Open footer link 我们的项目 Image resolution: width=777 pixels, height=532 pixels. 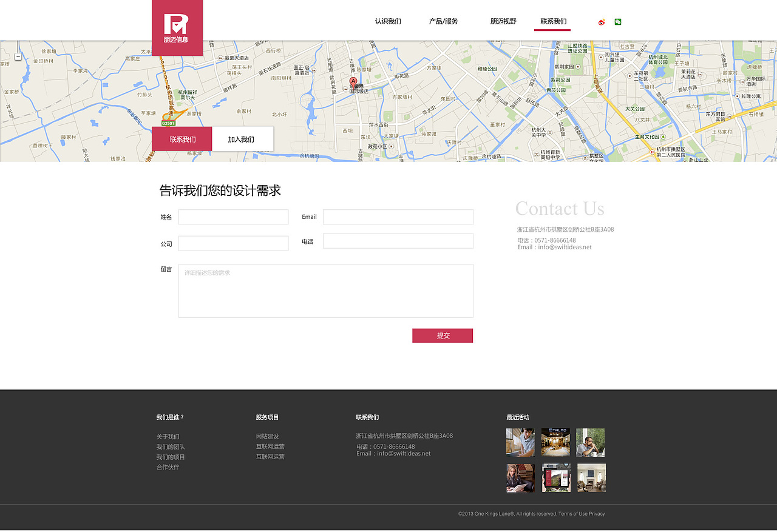click(171, 457)
